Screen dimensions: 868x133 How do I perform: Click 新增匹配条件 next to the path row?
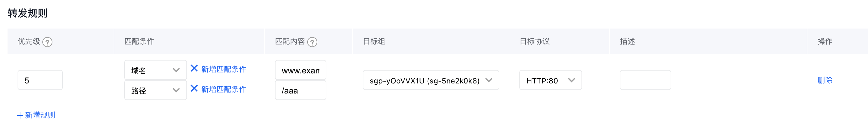coord(224,89)
